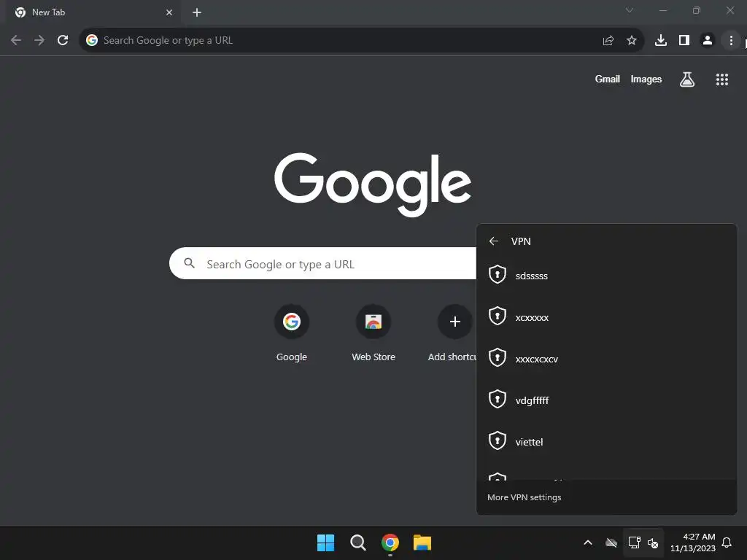The image size is (747, 560).
Task: Go forward using the browser forward arrow
Action: 39,41
